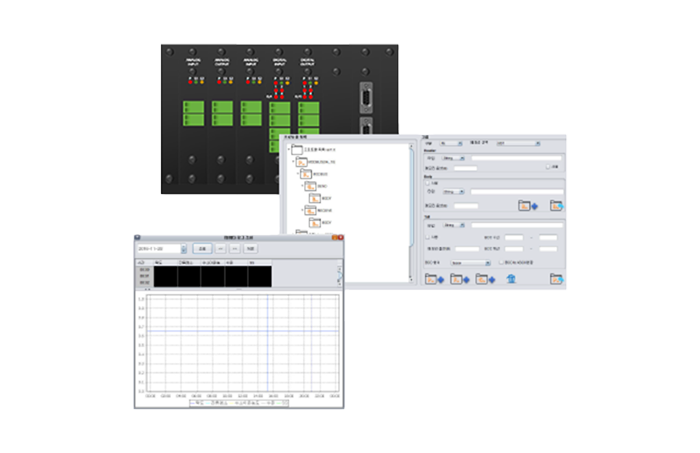This screenshot has height=453, width=700.
Task: Click the long text field in the Tail section
Action: tap(517, 225)
